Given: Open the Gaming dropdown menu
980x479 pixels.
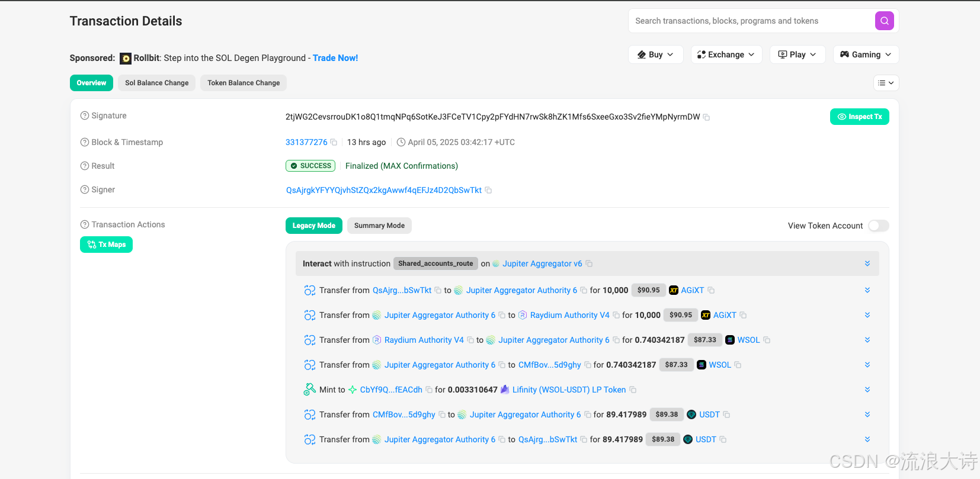Looking at the screenshot, I should [x=866, y=54].
